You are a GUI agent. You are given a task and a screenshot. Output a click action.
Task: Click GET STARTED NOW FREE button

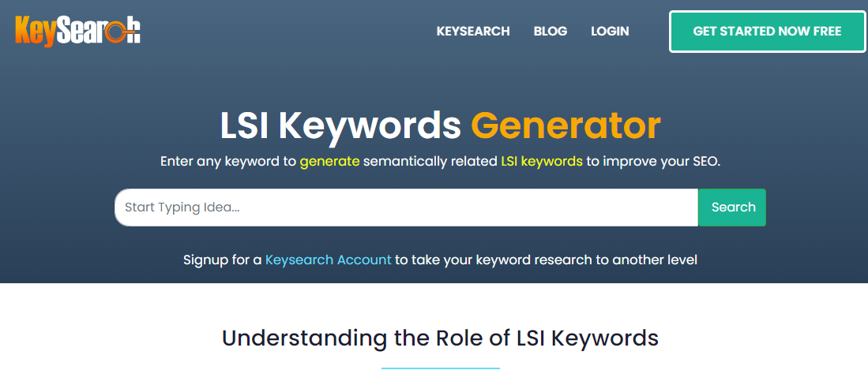point(767,32)
